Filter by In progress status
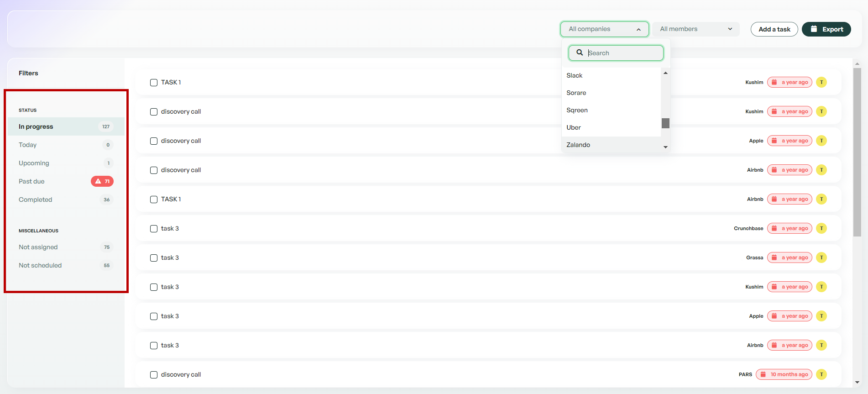868x394 pixels. 66,126
